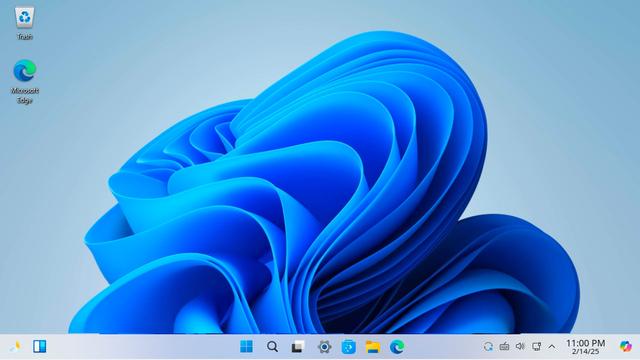
Task: Launch Settings gear from the taskbar
Action: point(324,347)
